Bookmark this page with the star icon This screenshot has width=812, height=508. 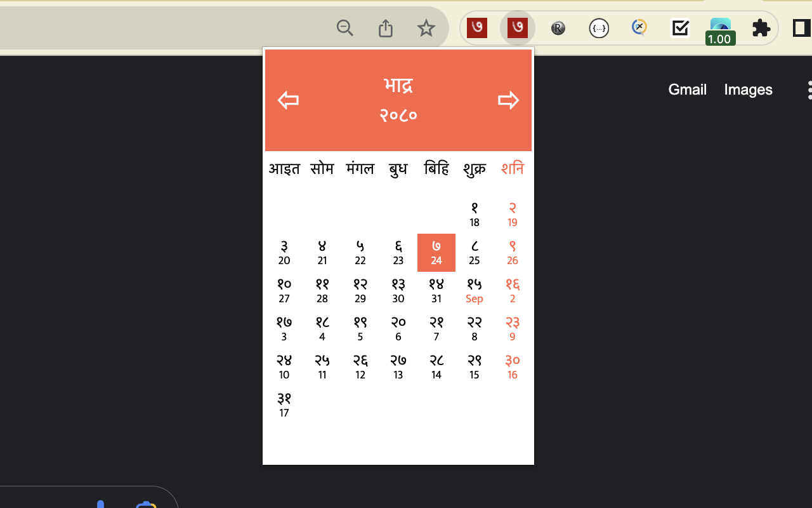426,28
